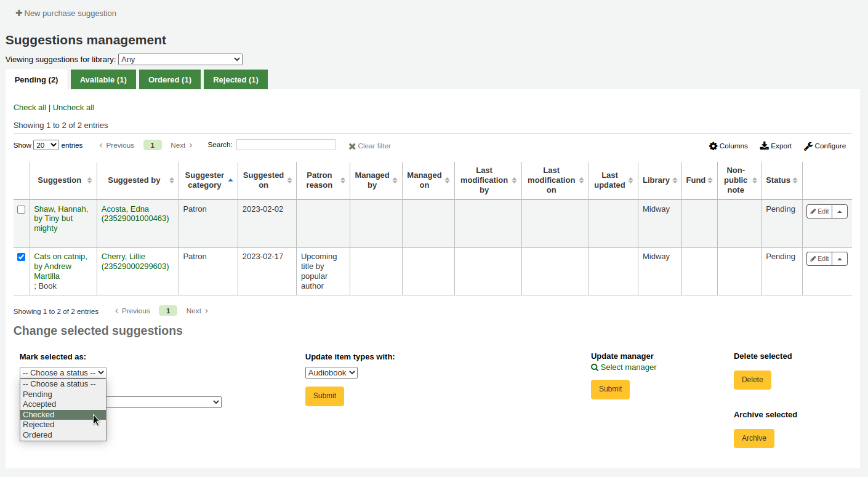Clear the table filter
868x477 pixels.
click(369, 146)
